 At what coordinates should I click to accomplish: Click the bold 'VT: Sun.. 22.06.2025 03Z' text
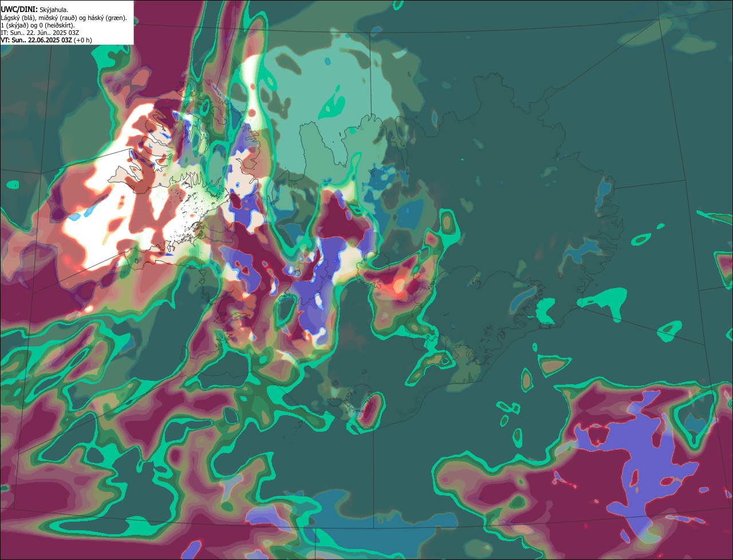(x=36, y=40)
